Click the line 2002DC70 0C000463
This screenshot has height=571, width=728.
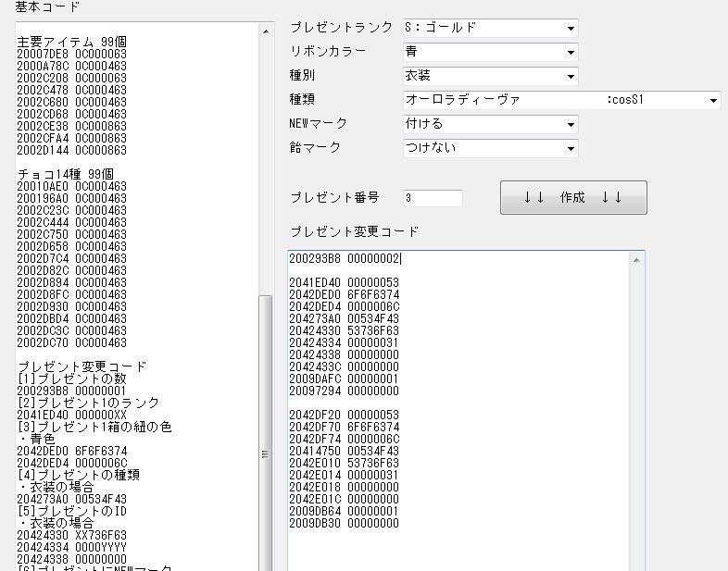click(x=72, y=343)
